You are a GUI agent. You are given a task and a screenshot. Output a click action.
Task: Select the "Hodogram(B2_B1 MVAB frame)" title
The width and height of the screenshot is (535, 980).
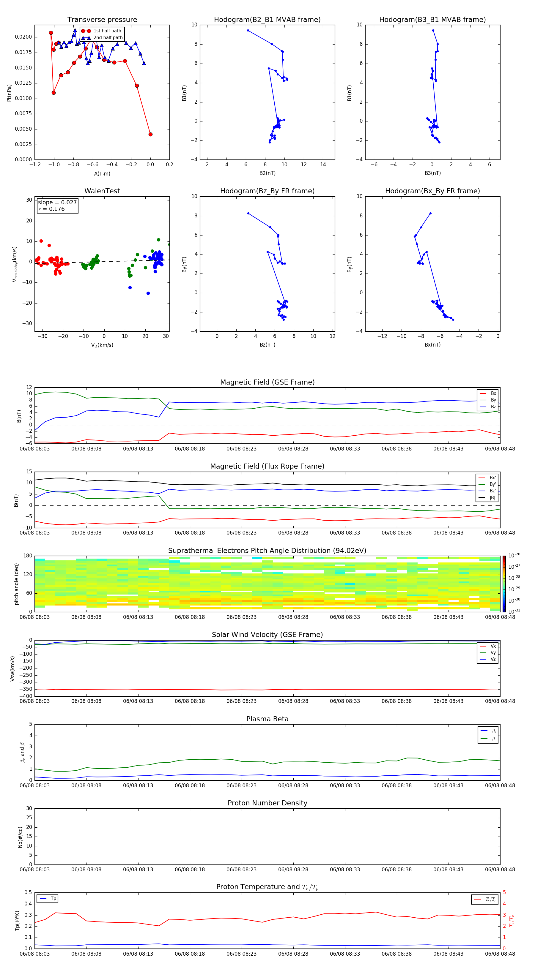coord(267,20)
